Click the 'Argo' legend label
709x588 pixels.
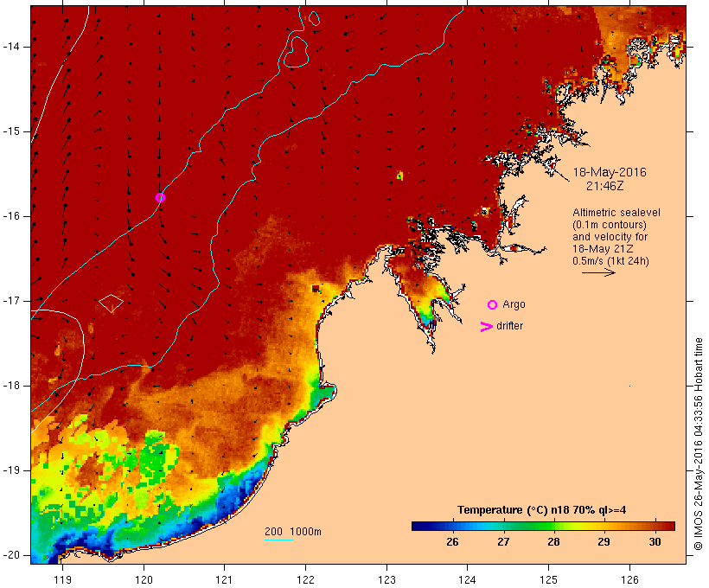point(514,304)
